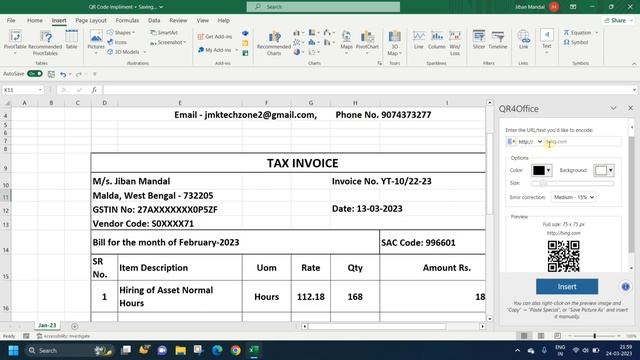Open the Symbol dialog

pyautogui.click(x=576, y=42)
